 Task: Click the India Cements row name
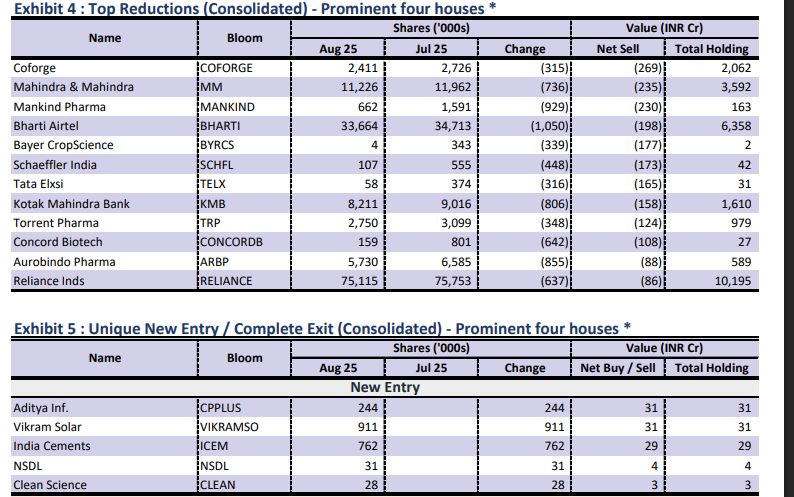(52, 446)
